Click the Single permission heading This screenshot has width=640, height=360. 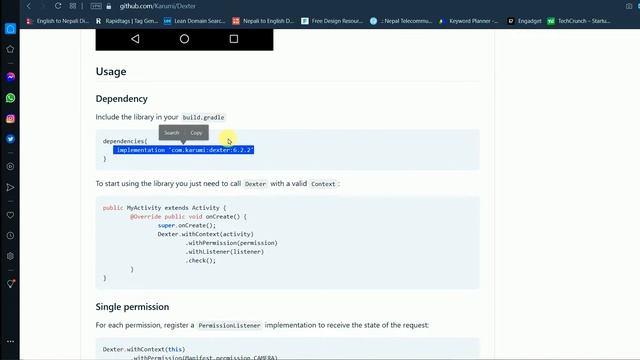[132, 307]
